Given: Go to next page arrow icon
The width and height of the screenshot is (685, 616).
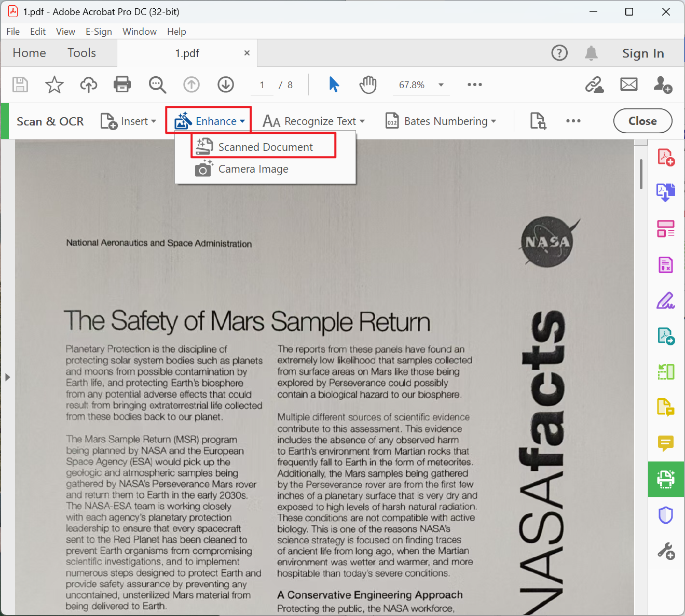Looking at the screenshot, I should click(x=226, y=85).
